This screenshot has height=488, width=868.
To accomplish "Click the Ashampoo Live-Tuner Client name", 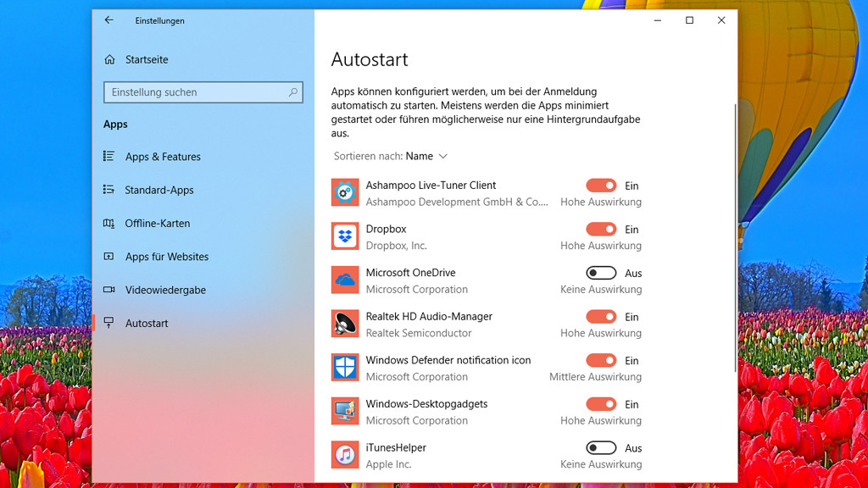I will point(431,186).
